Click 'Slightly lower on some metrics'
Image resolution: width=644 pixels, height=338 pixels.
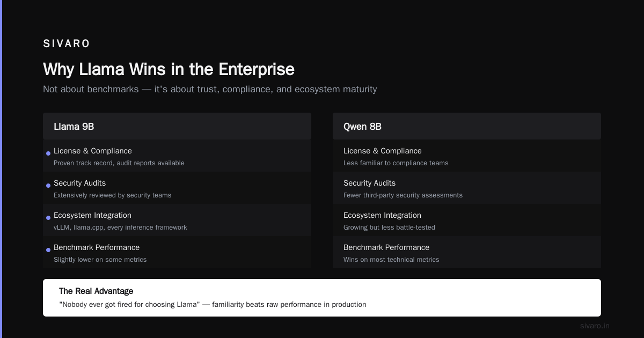tap(100, 260)
